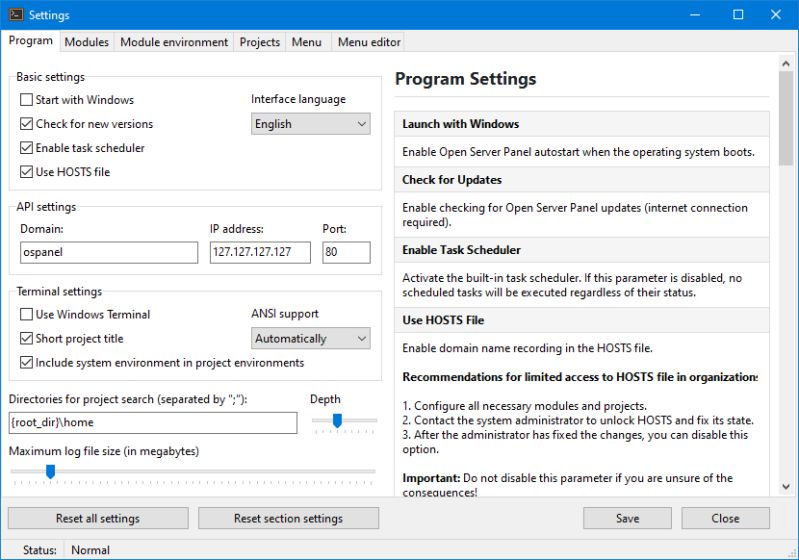The image size is (799, 560).
Task: Click the Close button at bottom
Action: coord(726,518)
